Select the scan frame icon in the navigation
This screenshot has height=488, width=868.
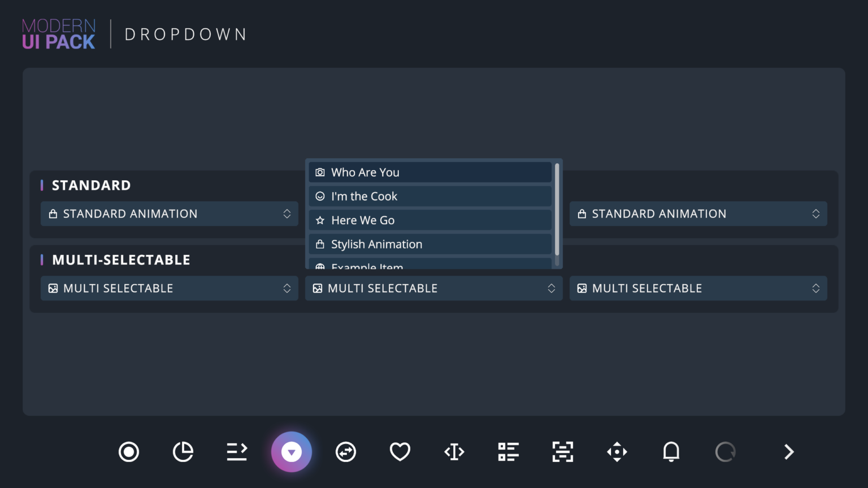562,451
